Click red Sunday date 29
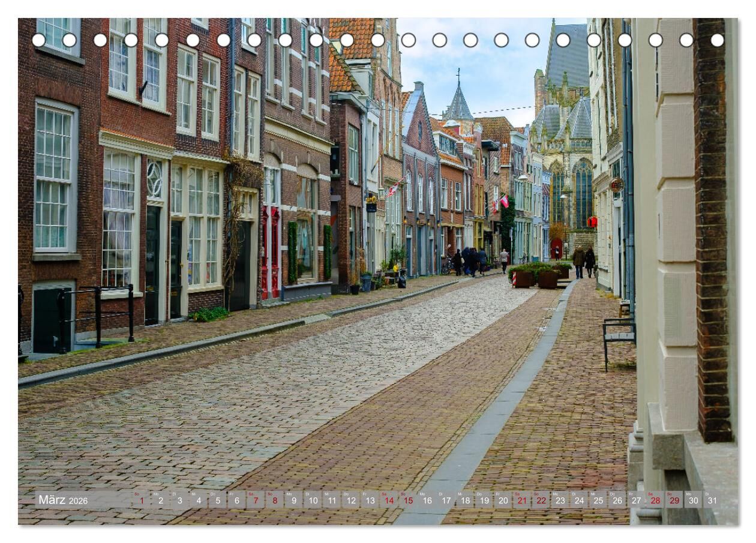Screen dimensions: 756x543 (674, 500)
